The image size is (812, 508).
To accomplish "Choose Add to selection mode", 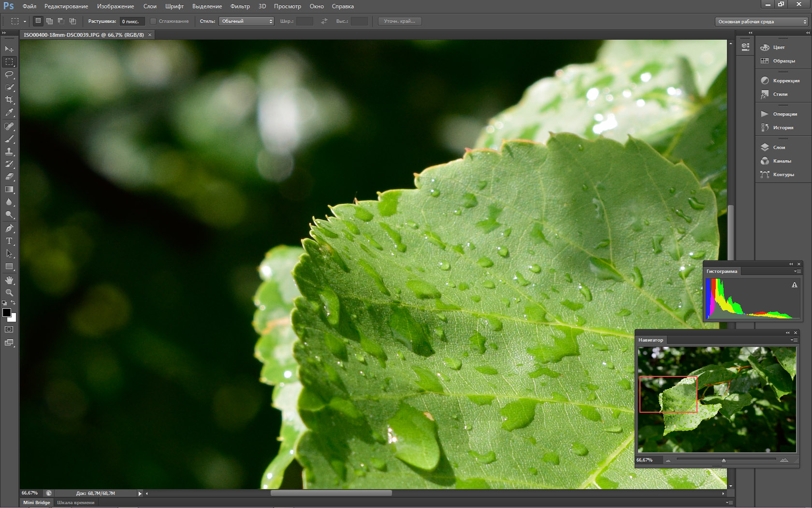I will click(50, 21).
